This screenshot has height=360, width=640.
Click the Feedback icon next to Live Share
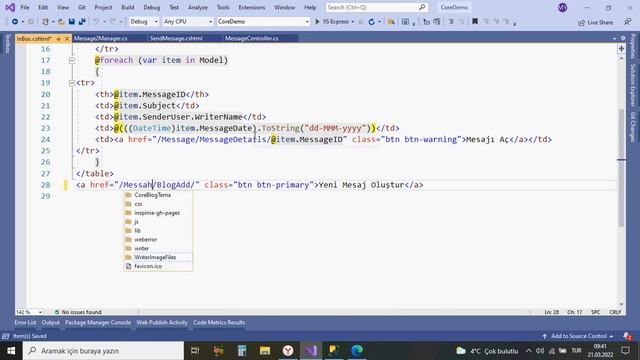(628, 22)
